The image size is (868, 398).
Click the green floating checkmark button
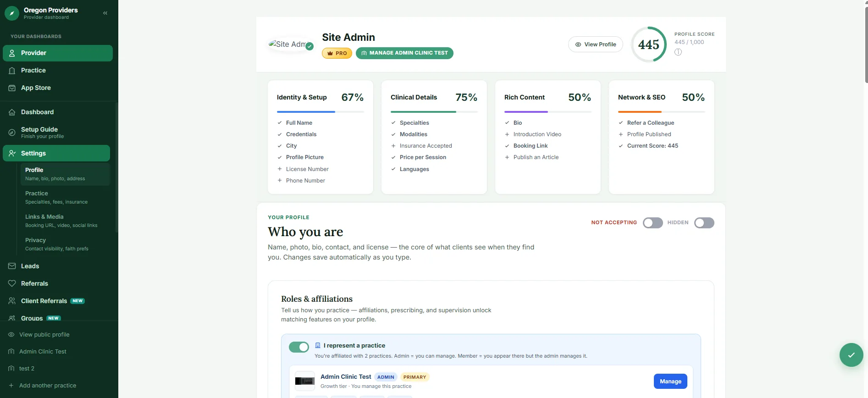pos(851,355)
